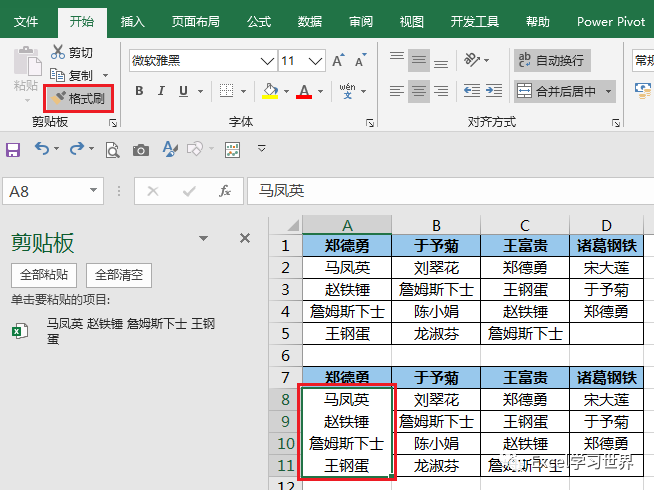Click the Undo arrow icon
This screenshot has height=490, width=654.
coord(42,148)
